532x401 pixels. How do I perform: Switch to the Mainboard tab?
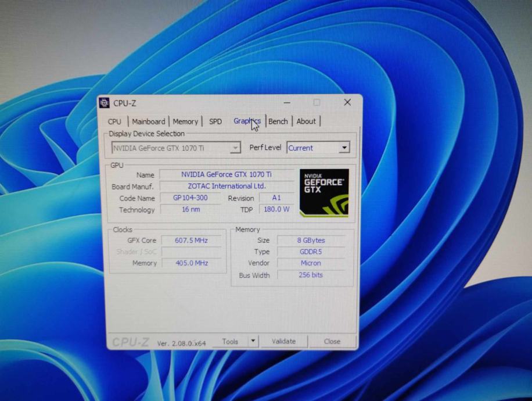(x=149, y=121)
